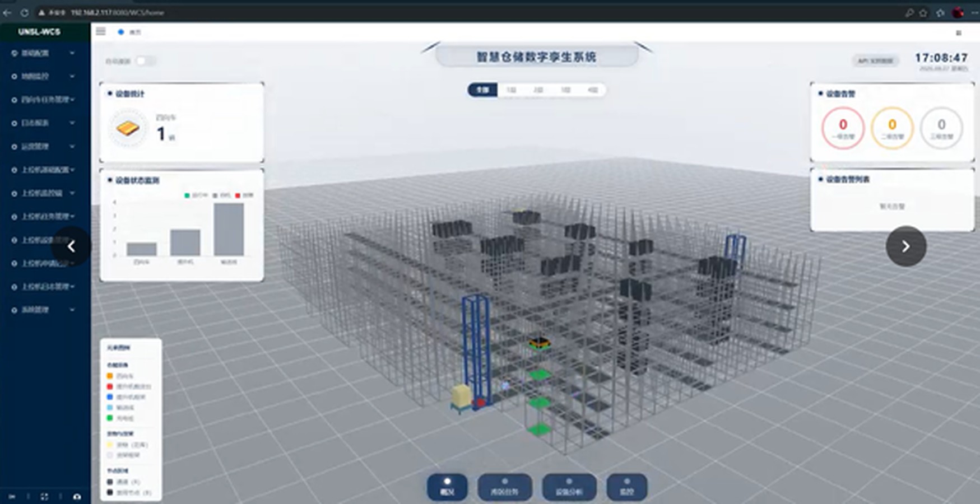Click the UNSL-WCS logo title
Screen dimensions: 980x504
(39, 32)
